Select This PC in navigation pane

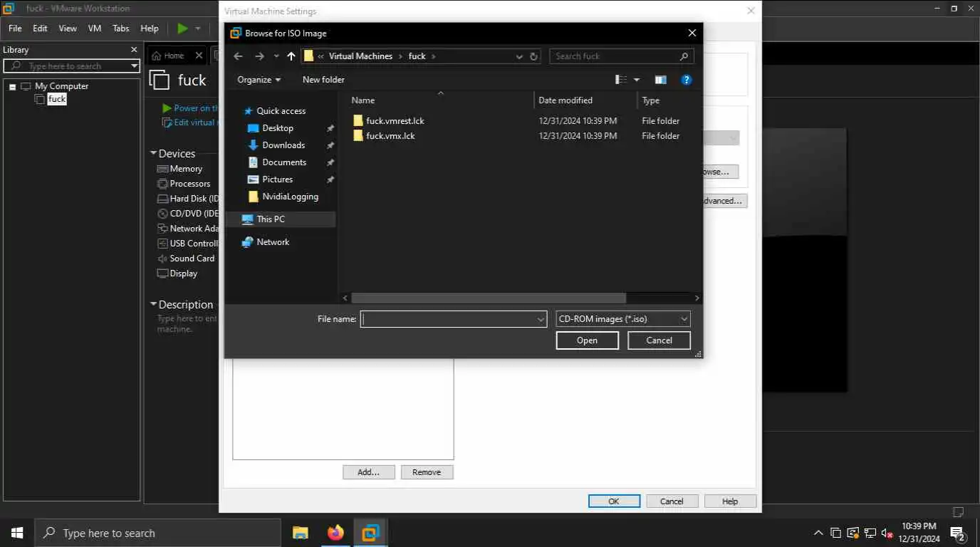pyautogui.click(x=280, y=219)
